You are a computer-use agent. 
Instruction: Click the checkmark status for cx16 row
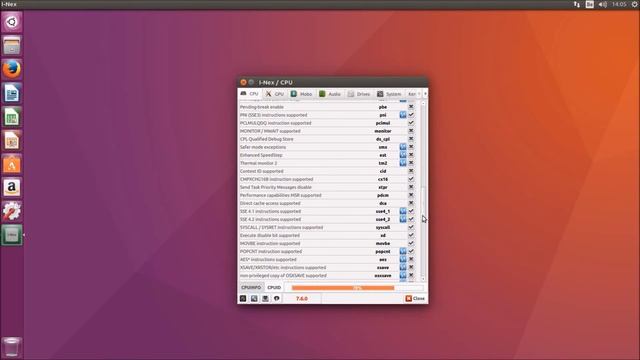pyautogui.click(x=411, y=179)
